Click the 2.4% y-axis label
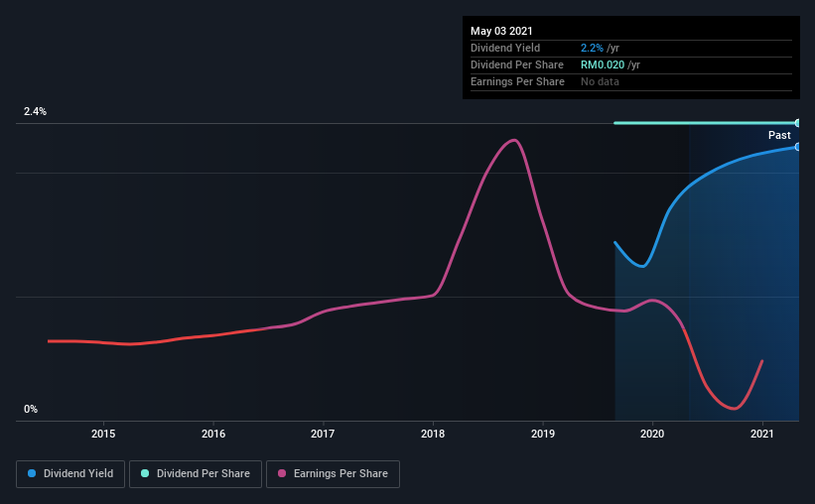 click(36, 112)
